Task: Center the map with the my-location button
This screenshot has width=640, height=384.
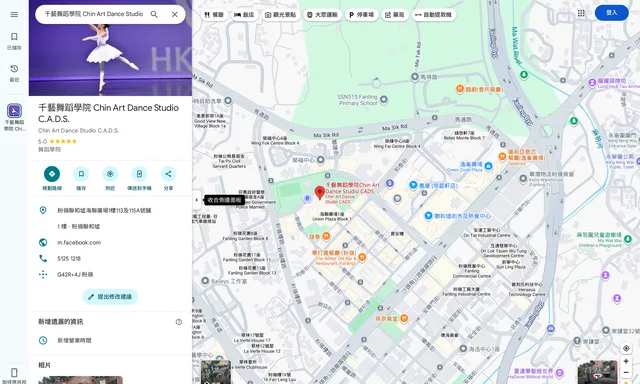Action: (626, 348)
